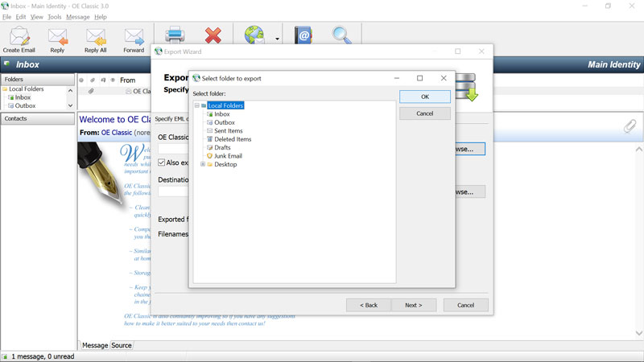Viewport: 644px width, 362px height.
Task: Click the priority column header icon
Action: 81,80
